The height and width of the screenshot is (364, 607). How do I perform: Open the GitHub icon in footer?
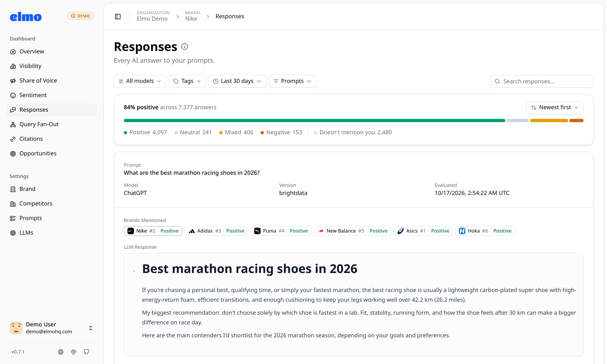pos(87,352)
